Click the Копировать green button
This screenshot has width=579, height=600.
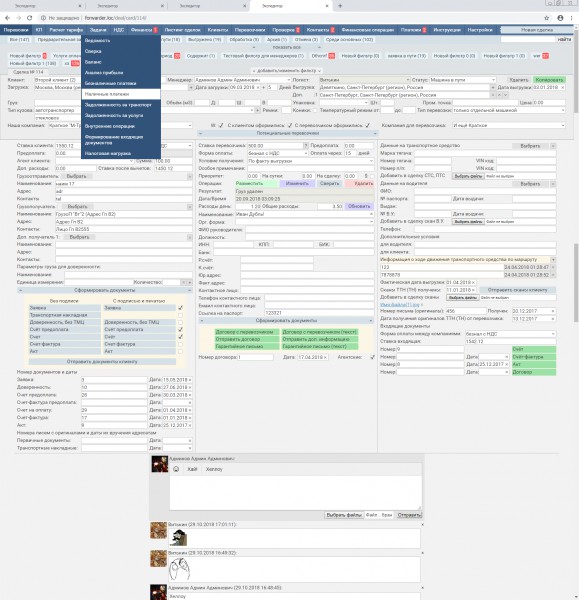pos(549,80)
